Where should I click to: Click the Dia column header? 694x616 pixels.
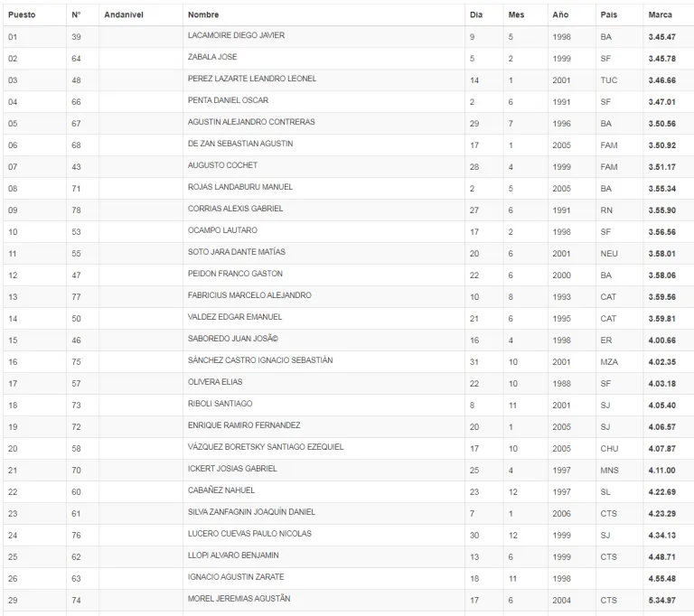coord(476,14)
